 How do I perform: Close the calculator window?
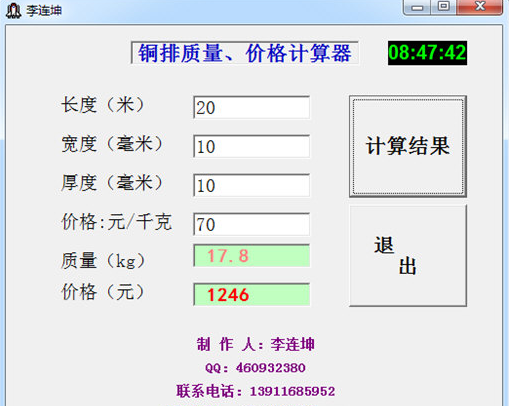coord(480,7)
